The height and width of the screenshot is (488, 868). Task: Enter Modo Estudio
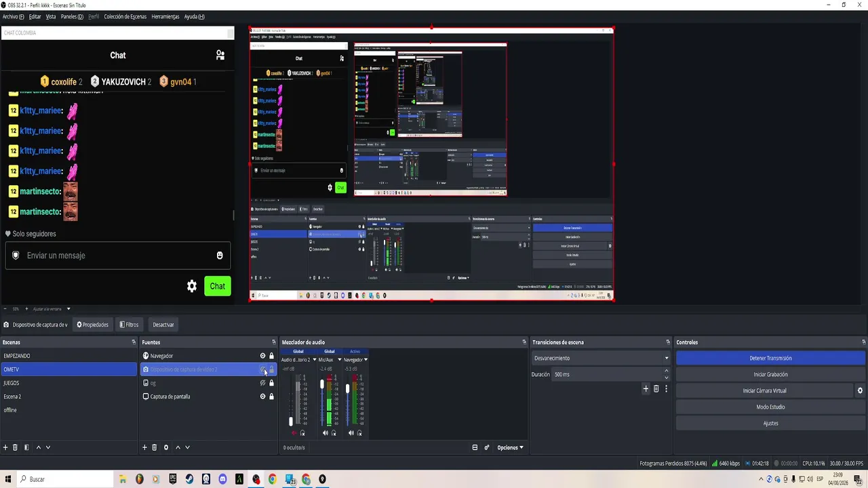point(770,407)
